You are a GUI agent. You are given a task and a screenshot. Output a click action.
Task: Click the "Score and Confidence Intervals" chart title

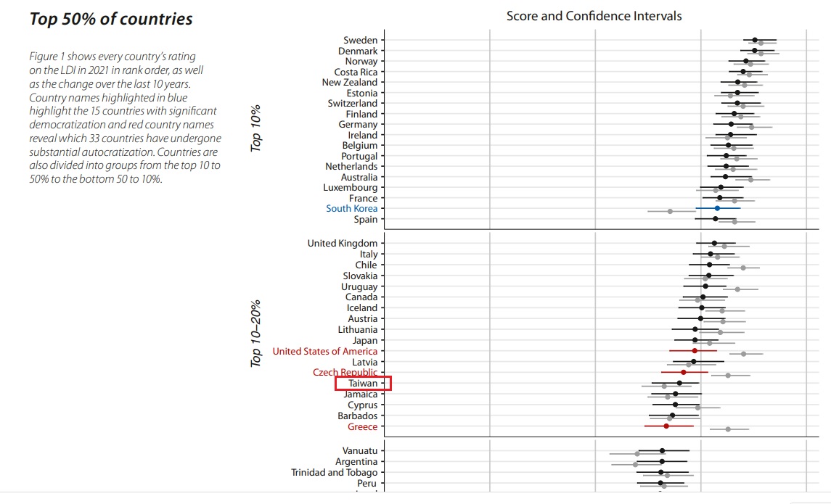tap(594, 16)
